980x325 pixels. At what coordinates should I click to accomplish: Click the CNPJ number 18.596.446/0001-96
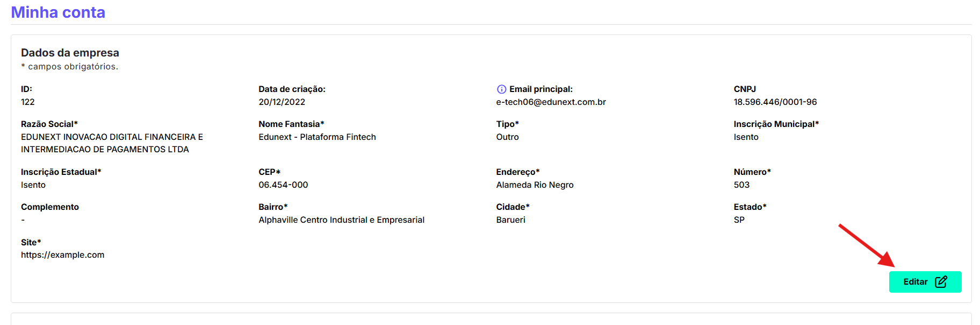pyautogui.click(x=775, y=102)
